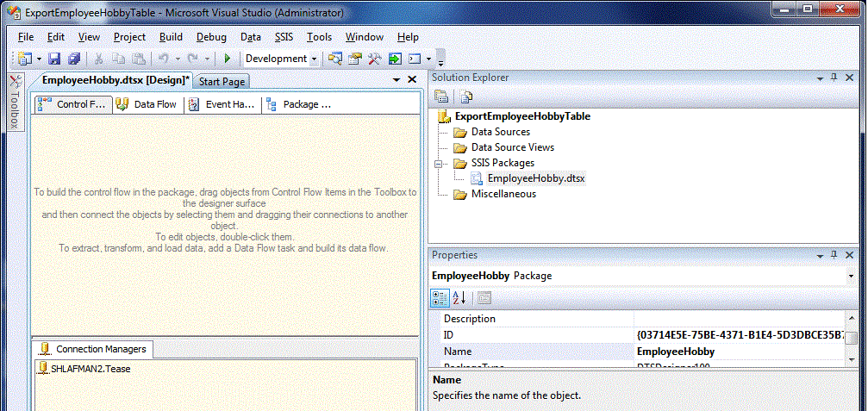Open the Project menu
Screen dimensions: 868x411
click(x=129, y=37)
